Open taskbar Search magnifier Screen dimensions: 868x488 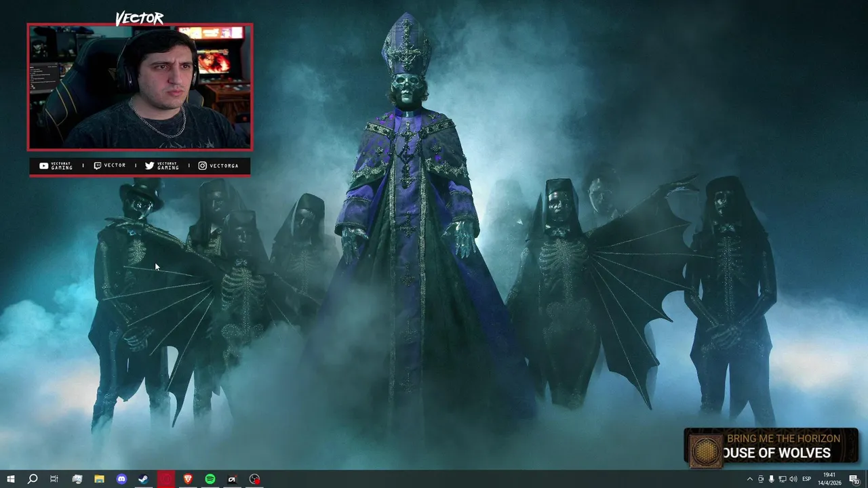click(x=32, y=479)
